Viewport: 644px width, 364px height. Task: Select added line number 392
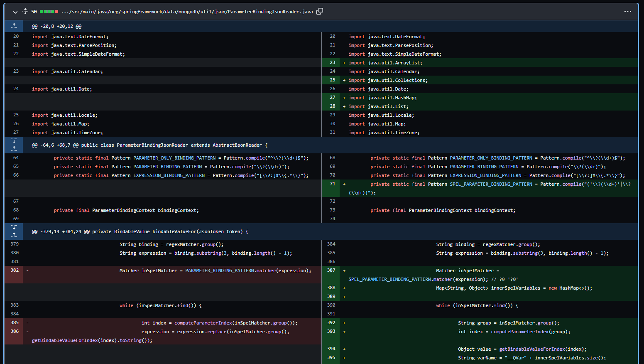[332, 322]
